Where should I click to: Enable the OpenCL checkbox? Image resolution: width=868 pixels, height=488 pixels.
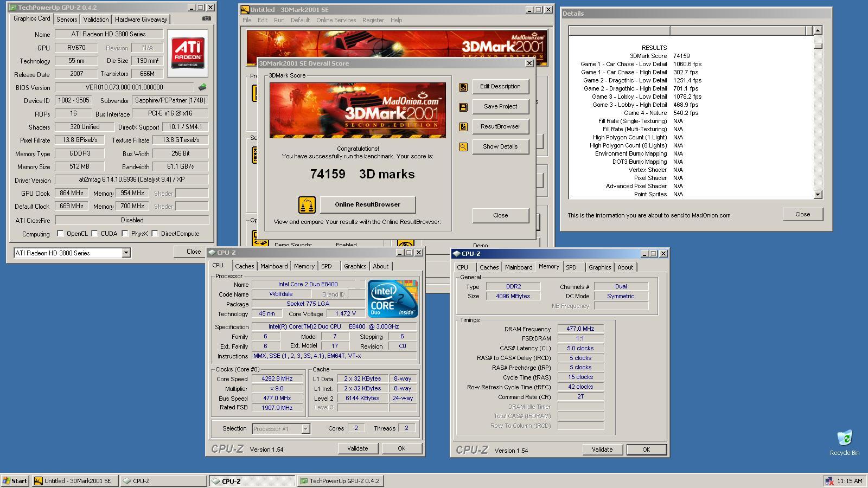pyautogui.click(x=60, y=234)
